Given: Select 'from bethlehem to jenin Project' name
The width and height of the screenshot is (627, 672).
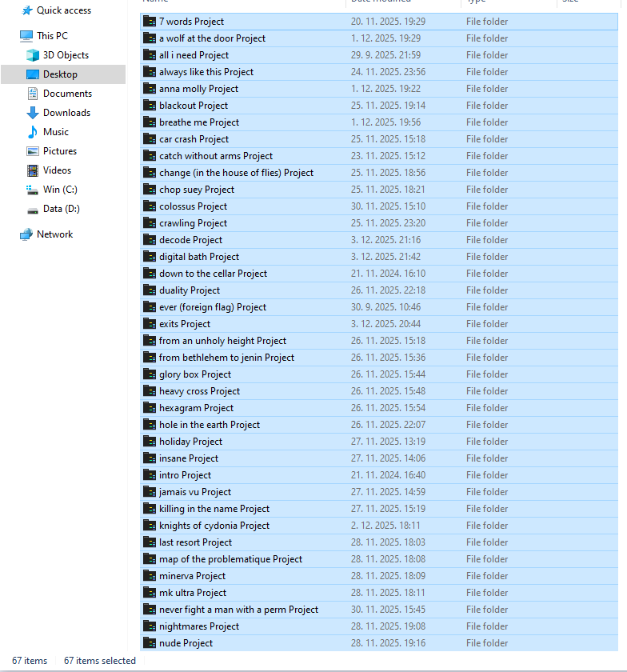Looking at the screenshot, I should point(226,357).
